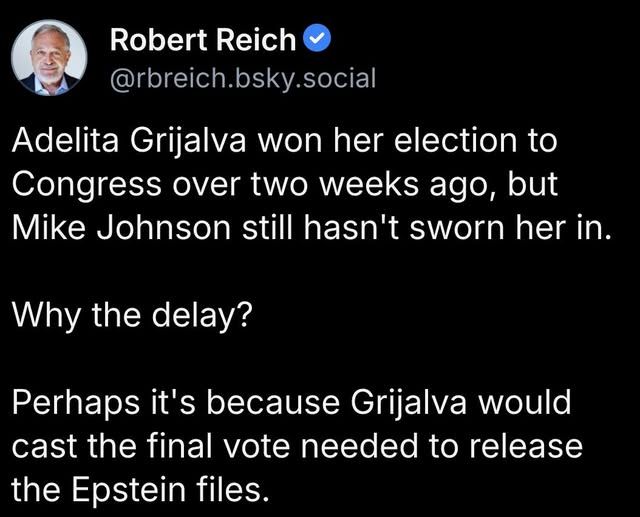Click 'Mike Johnson' in the post text

pyautogui.click(x=121, y=228)
